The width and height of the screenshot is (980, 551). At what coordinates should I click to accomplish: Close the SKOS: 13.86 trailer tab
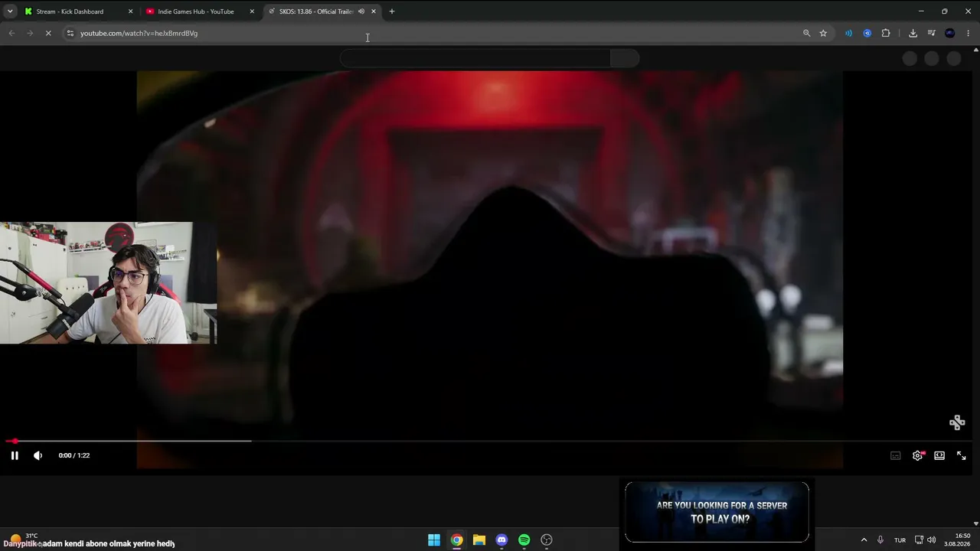(374, 11)
